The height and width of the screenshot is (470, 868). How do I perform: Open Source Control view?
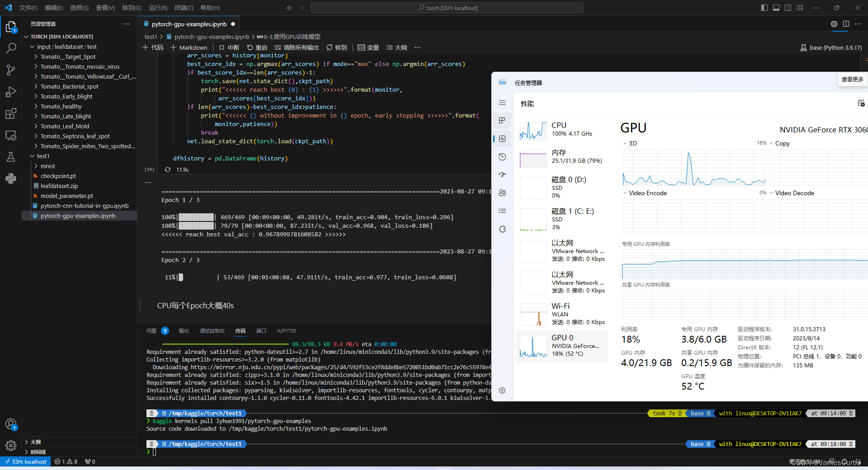click(11, 70)
